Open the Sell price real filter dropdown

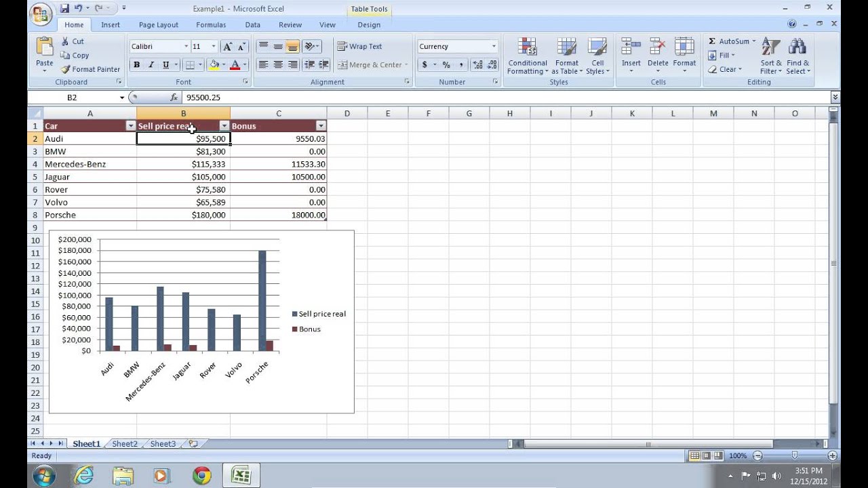click(224, 126)
